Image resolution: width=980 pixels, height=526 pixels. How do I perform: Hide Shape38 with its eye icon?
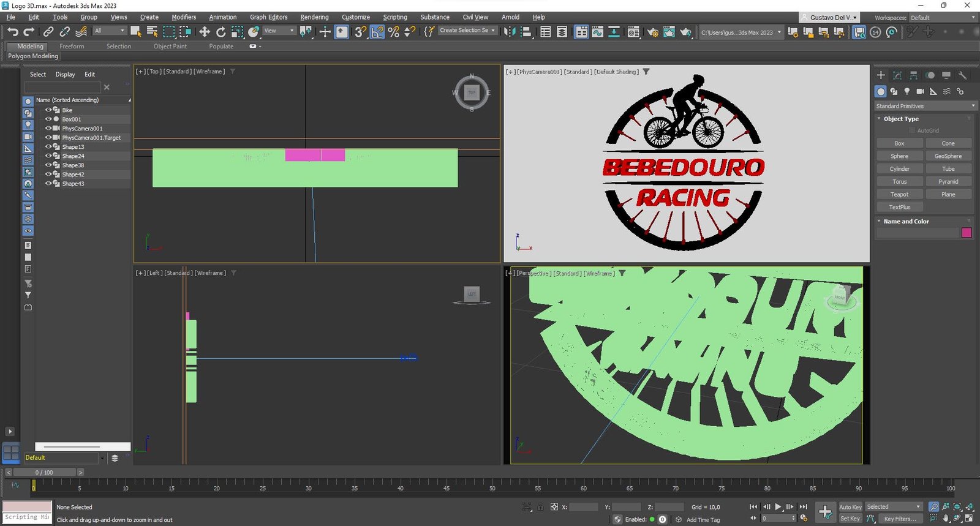[x=48, y=165]
